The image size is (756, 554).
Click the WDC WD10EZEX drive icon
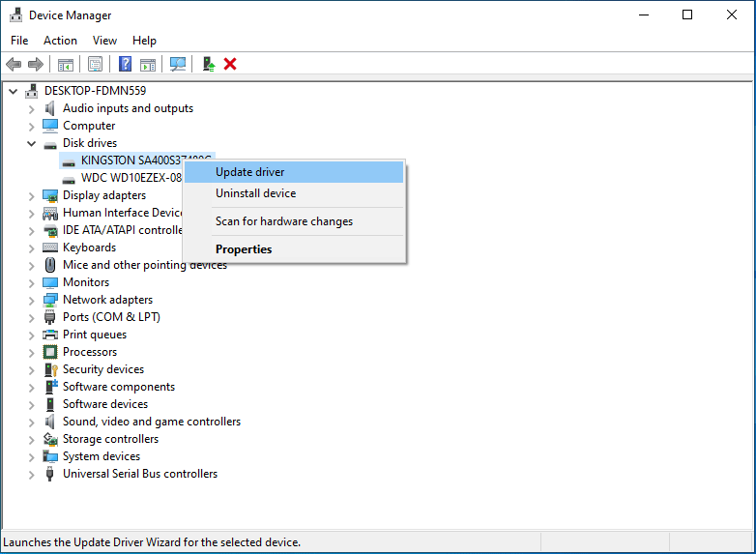pyautogui.click(x=69, y=180)
